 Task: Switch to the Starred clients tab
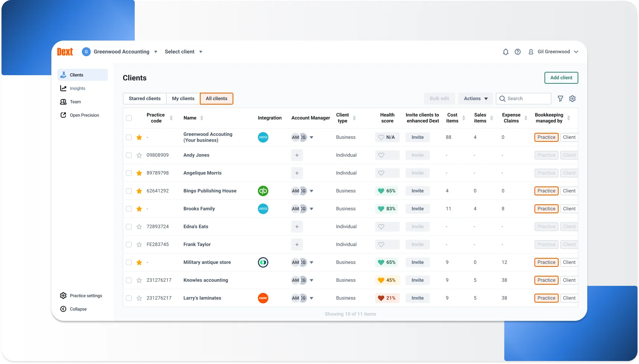tap(144, 98)
